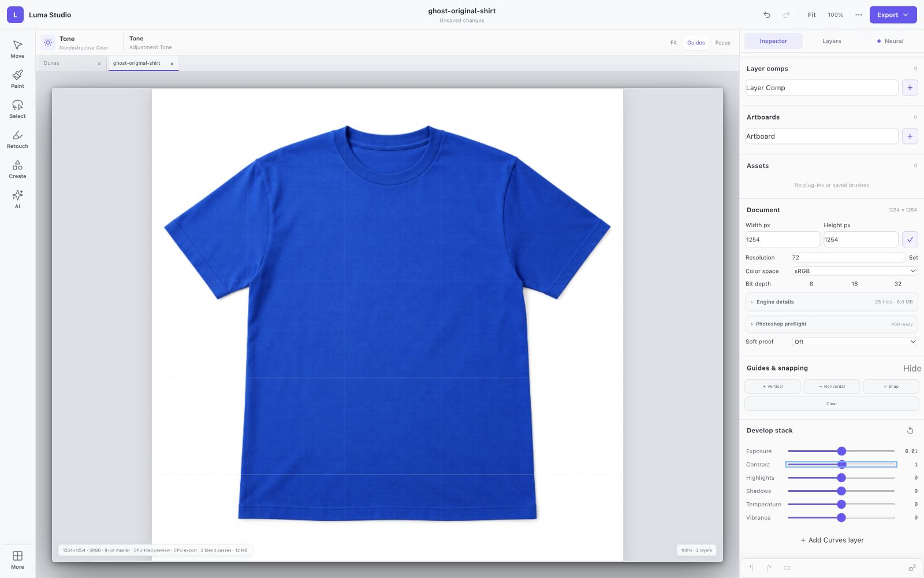Open the Export dropdown button
Viewport: 924px width, 578px height.
pos(893,15)
